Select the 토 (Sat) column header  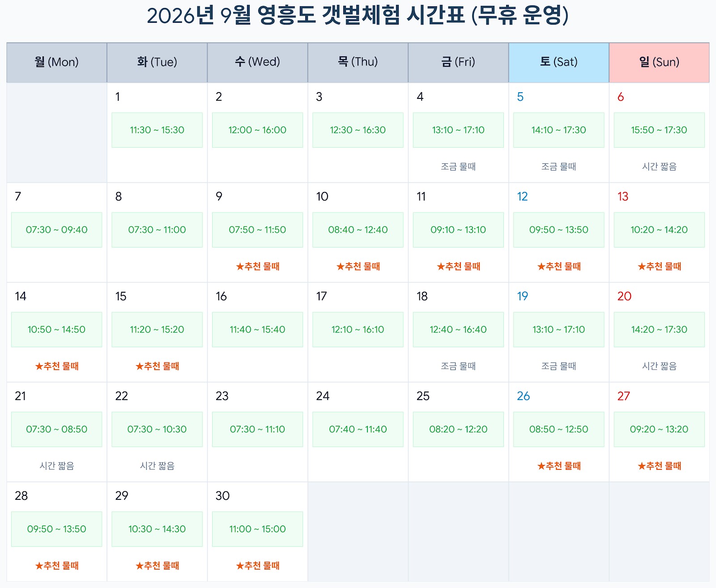(x=559, y=62)
